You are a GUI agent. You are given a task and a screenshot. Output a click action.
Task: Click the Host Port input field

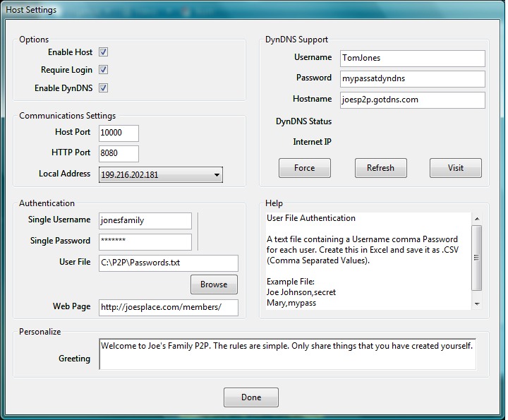click(x=119, y=133)
